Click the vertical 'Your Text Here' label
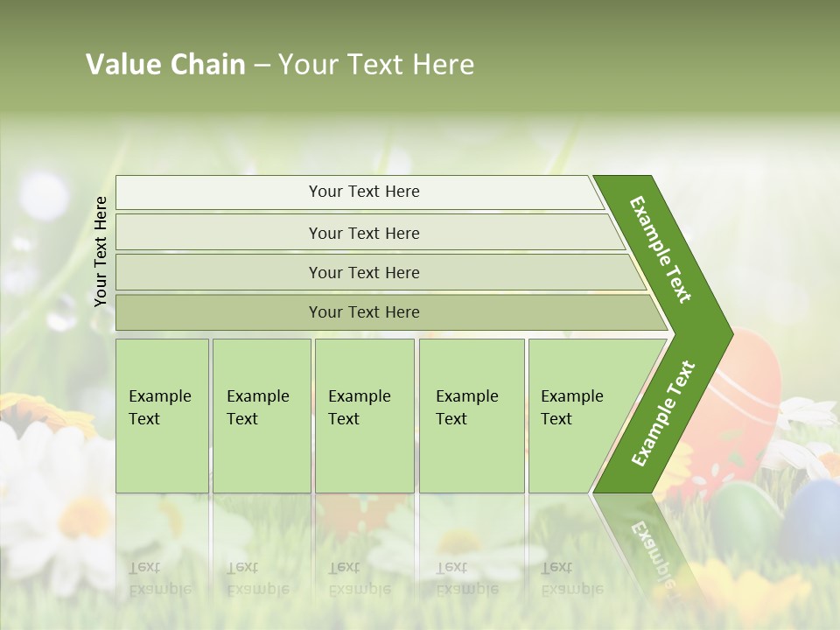This screenshot has height=630, width=840. [x=100, y=251]
